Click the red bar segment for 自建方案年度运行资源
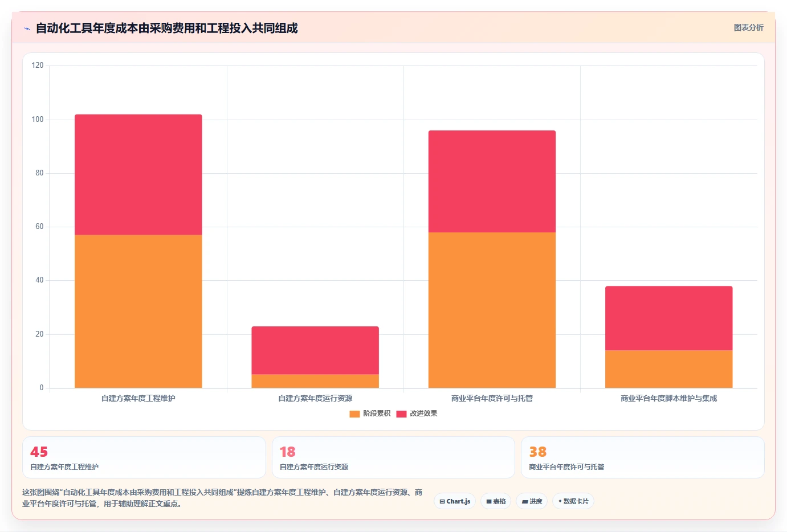The image size is (787, 532). pyautogui.click(x=315, y=350)
